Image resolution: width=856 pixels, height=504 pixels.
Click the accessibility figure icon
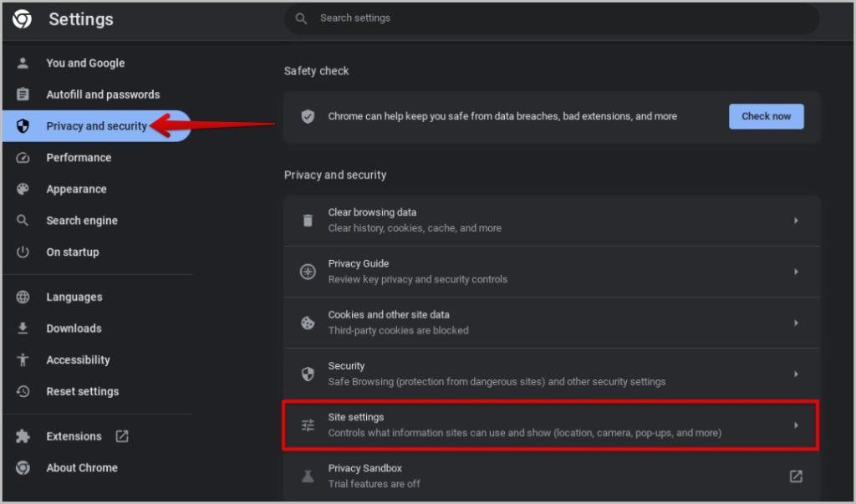tap(23, 359)
